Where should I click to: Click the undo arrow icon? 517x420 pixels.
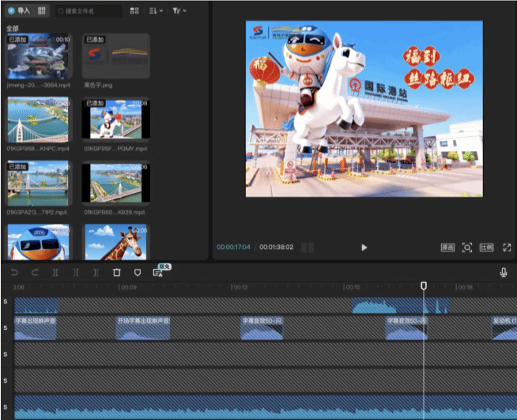click(14, 272)
